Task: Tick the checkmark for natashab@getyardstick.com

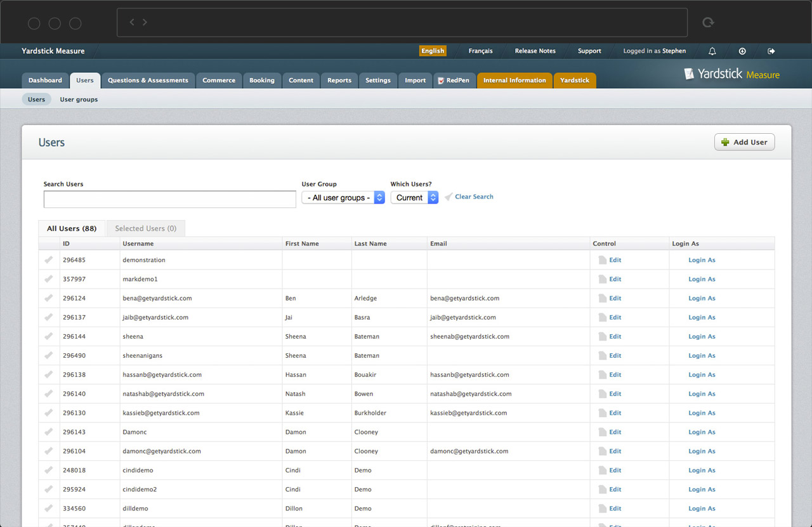Action: point(49,393)
